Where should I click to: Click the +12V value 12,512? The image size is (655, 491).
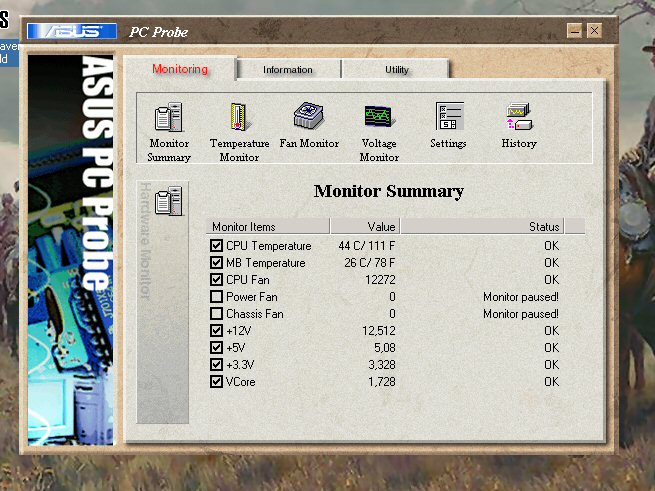tap(379, 331)
